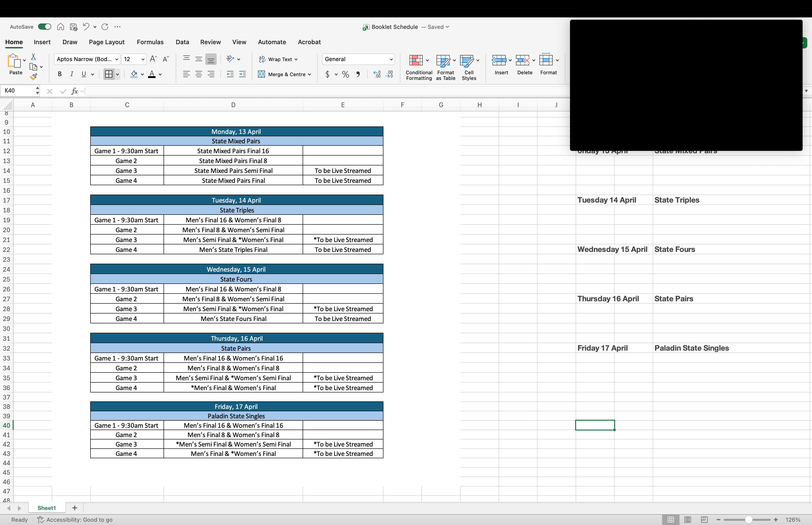Toggle Italic formatting

point(72,74)
